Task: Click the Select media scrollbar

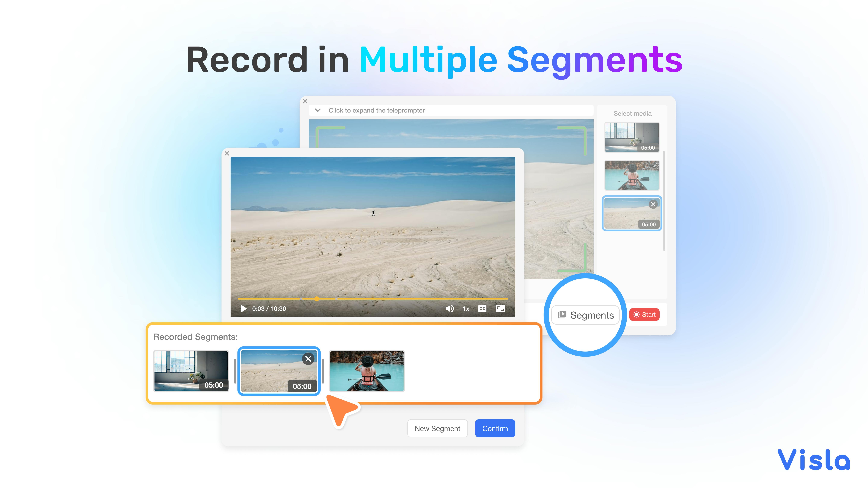Action: pos(664,201)
